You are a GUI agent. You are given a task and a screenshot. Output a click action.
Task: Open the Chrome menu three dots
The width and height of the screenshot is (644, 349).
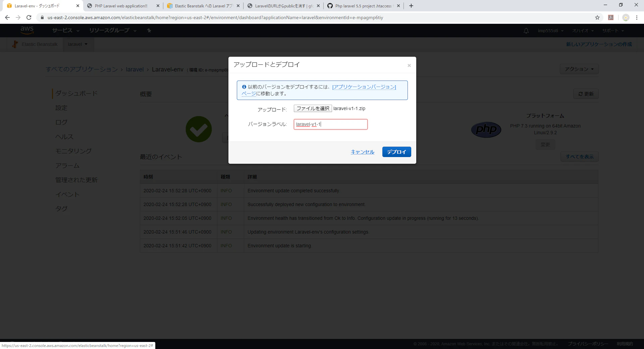coord(637,17)
